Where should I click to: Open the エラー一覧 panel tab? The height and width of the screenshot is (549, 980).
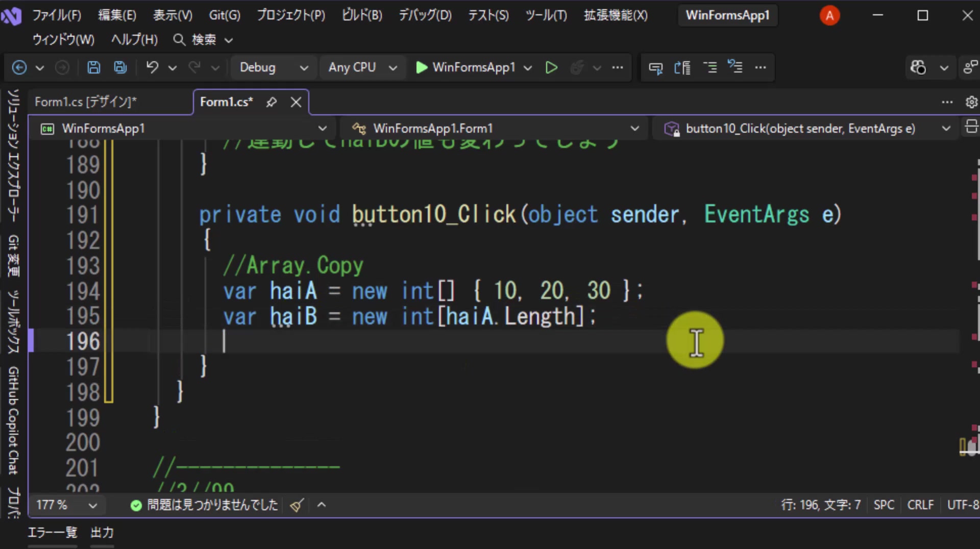click(x=52, y=533)
